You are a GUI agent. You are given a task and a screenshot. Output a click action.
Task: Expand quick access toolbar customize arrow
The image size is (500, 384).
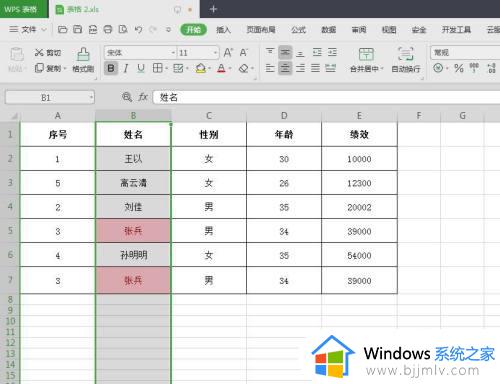pos(168,30)
